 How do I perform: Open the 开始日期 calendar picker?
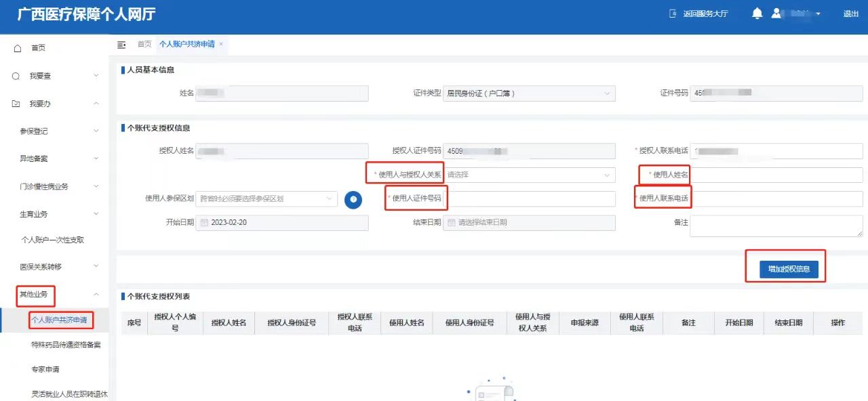[x=203, y=222]
